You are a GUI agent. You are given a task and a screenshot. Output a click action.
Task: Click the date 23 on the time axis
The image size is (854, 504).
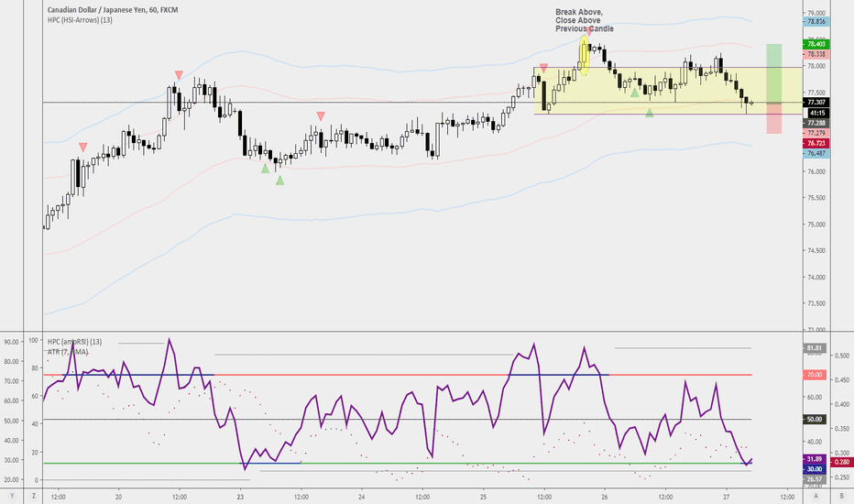pos(240,497)
